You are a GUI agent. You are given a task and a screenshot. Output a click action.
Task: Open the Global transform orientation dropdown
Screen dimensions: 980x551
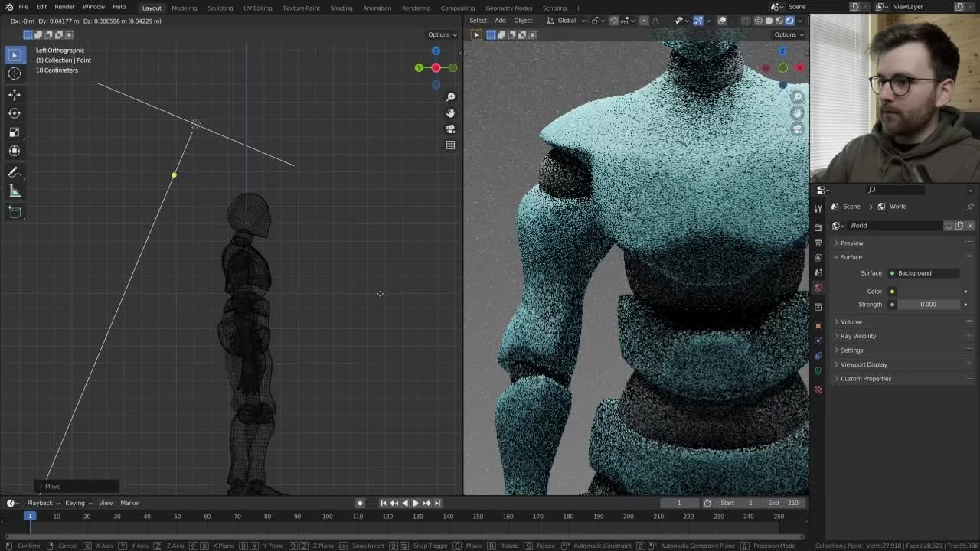pos(567,21)
